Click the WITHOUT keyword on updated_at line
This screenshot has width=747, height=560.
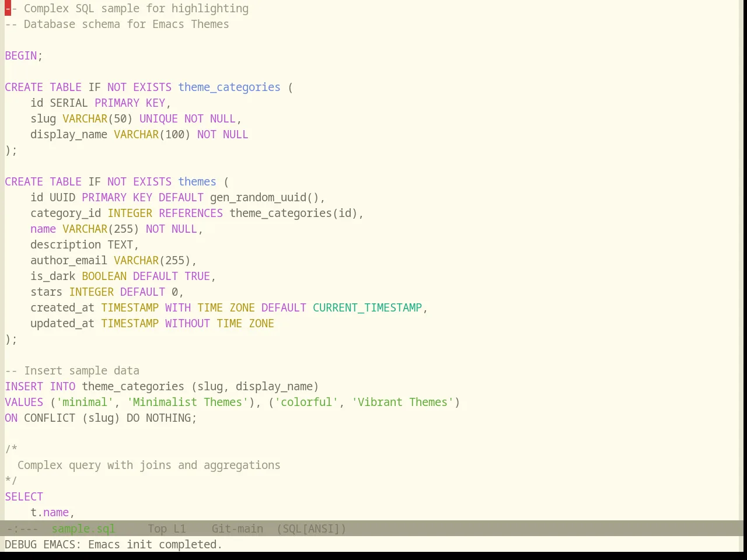pyautogui.click(x=187, y=323)
